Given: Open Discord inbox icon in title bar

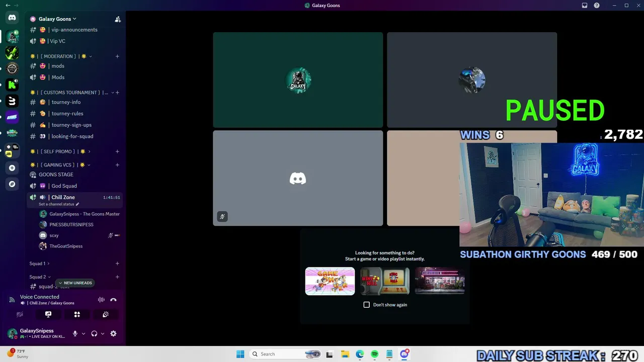Looking at the screenshot, I should coord(585,6).
